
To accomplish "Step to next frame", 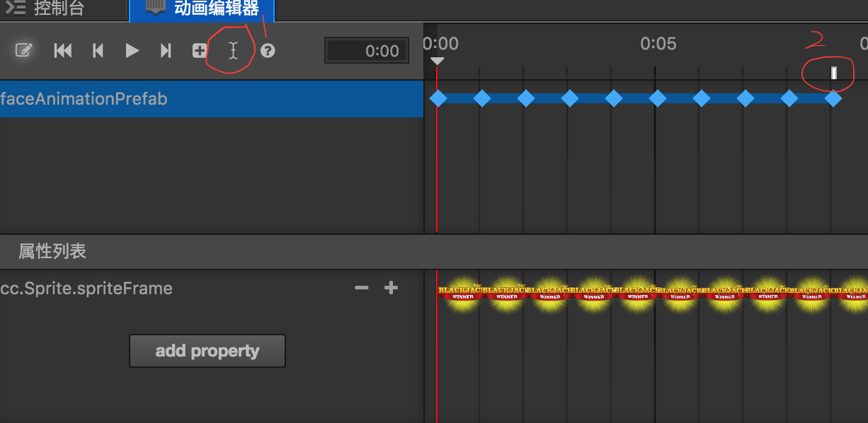I will click(166, 50).
